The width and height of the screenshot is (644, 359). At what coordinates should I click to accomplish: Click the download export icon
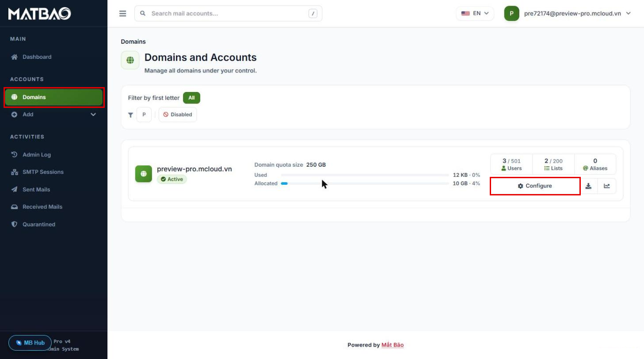(588, 186)
